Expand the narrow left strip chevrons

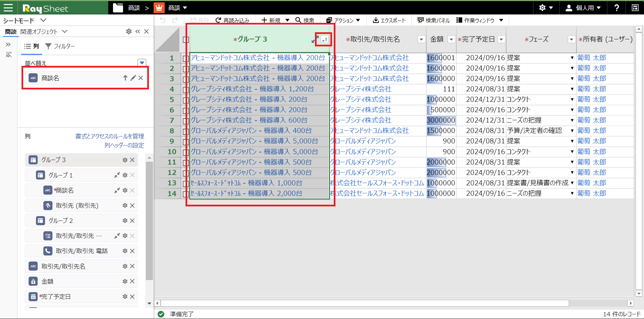[8, 44]
